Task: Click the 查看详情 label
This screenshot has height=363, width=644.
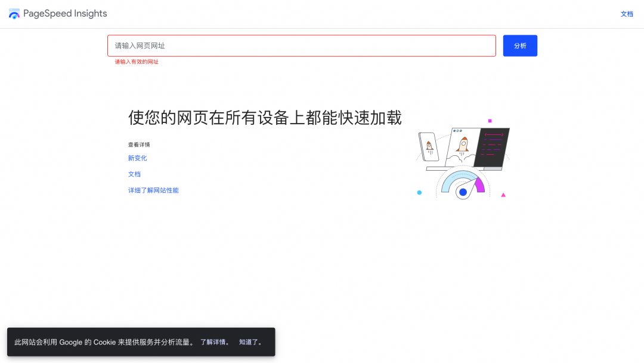Action: pos(139,144)
